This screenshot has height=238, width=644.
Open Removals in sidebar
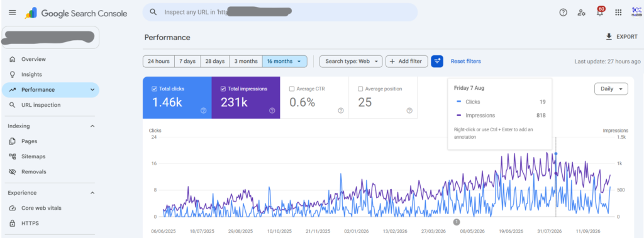point(50,171)
